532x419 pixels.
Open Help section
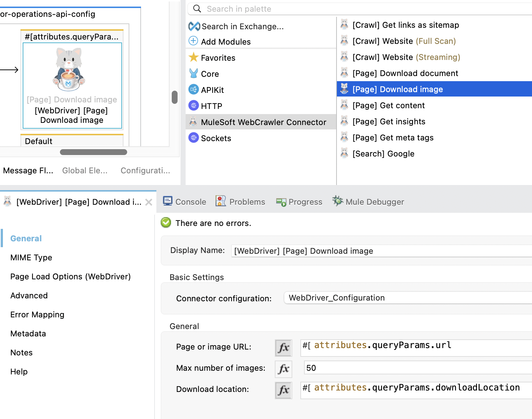click(19, 371)
